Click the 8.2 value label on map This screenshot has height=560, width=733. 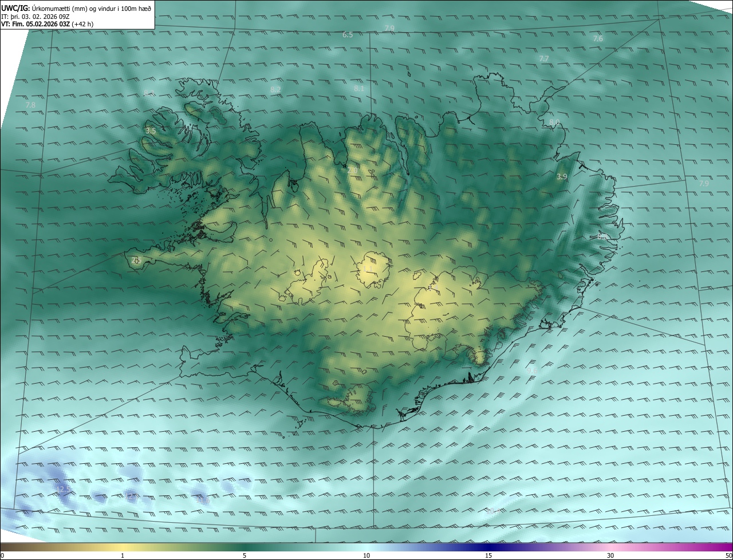coord(275,90)
